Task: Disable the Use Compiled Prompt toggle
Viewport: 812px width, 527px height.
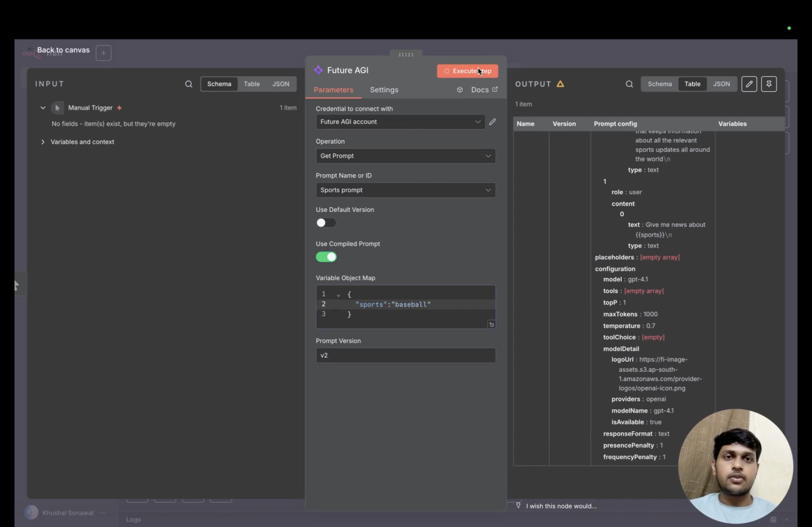Action: 326,257
